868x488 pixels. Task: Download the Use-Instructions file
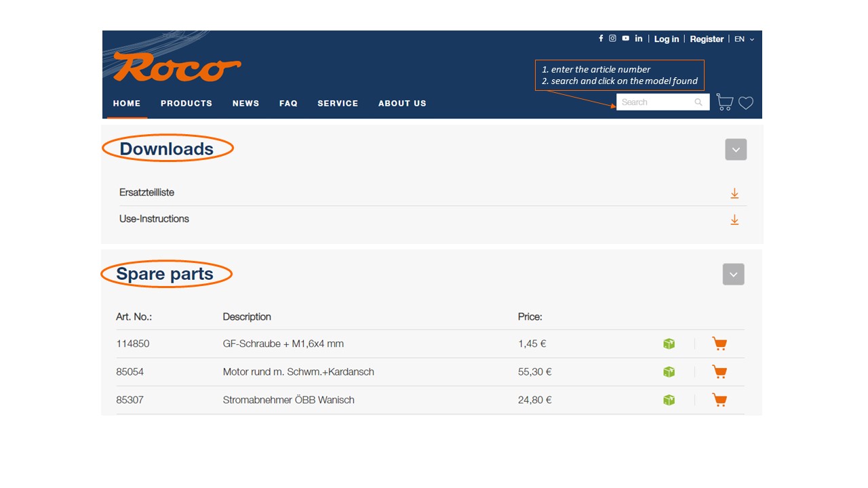click(734, 220)
